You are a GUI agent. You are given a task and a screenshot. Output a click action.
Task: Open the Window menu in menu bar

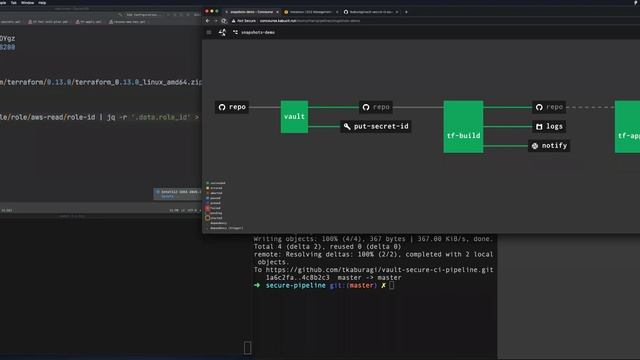(27, 2)
